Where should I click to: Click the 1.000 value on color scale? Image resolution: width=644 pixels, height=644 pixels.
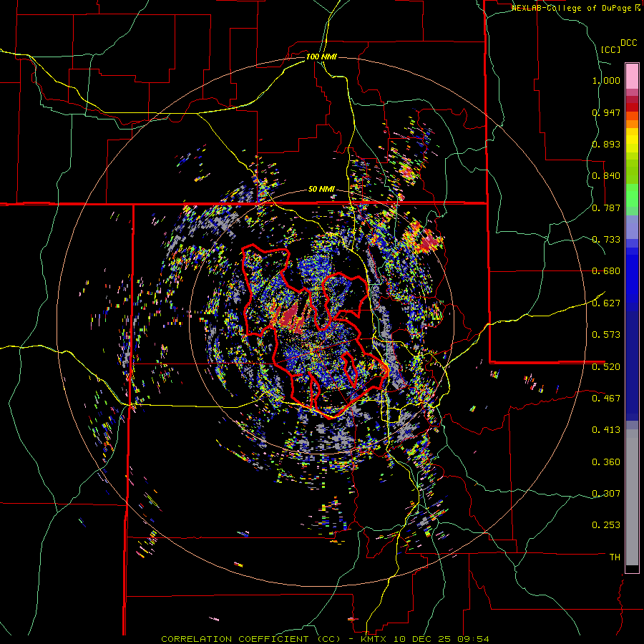tap(606, 80)
